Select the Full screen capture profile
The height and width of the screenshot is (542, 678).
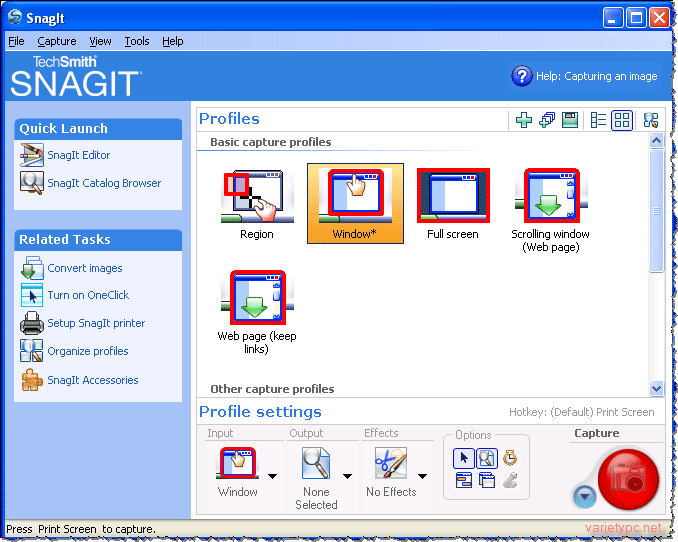[x=453, y=204]
